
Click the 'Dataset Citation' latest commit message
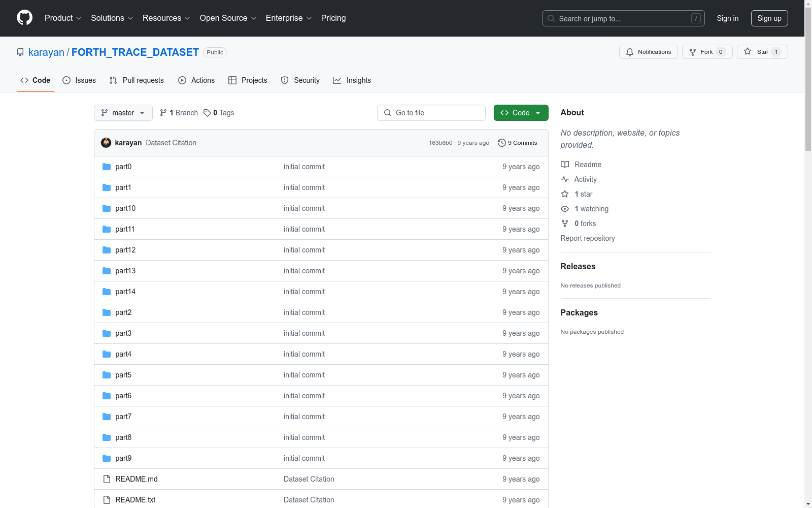tap(171, 143)
